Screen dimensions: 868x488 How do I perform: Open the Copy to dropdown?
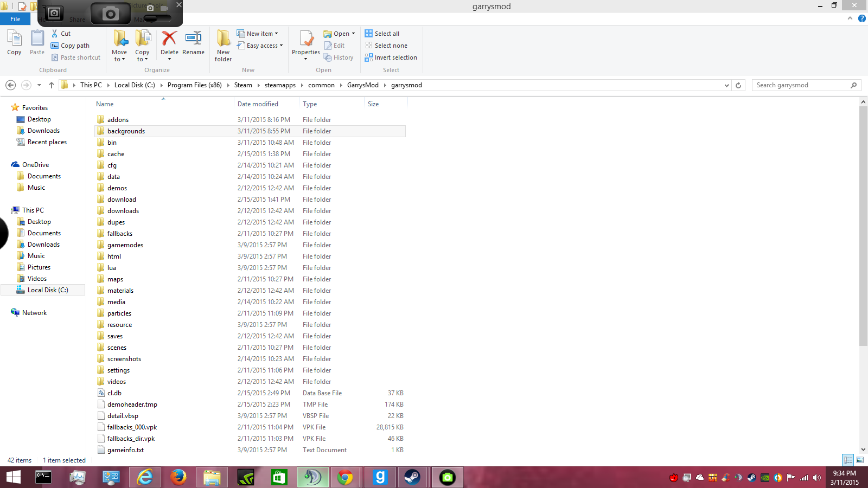[x=142, y=46]
